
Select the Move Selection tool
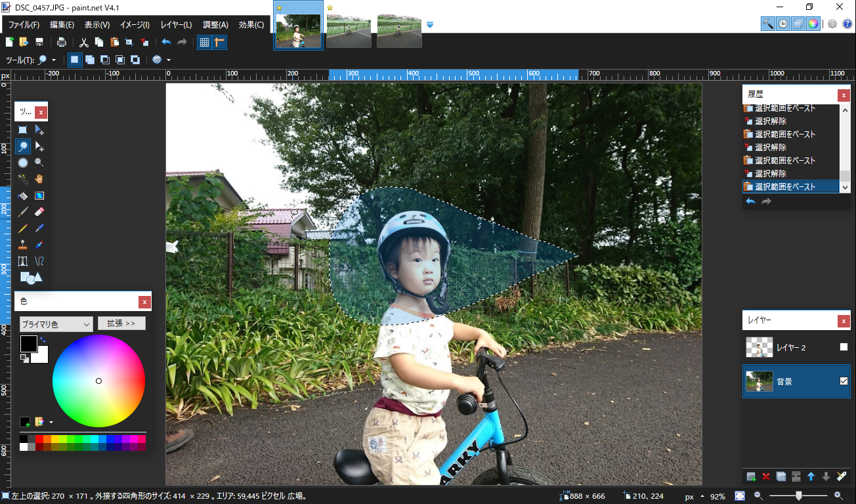pos(39,146)
